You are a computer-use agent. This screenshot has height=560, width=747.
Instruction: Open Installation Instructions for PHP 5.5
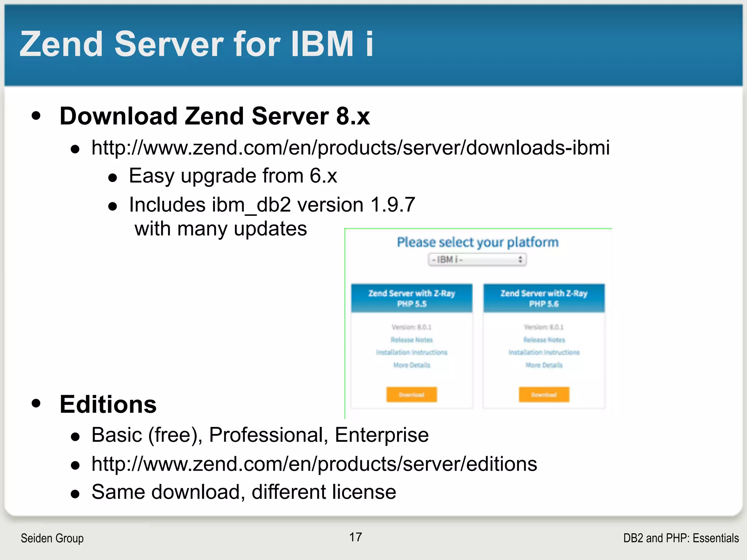click(x=411, y=352)
